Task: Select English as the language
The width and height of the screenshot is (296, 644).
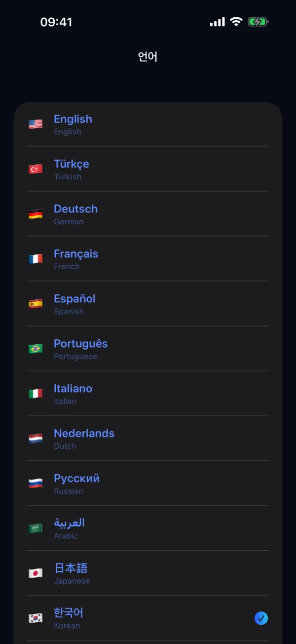Action: point(148,124)
